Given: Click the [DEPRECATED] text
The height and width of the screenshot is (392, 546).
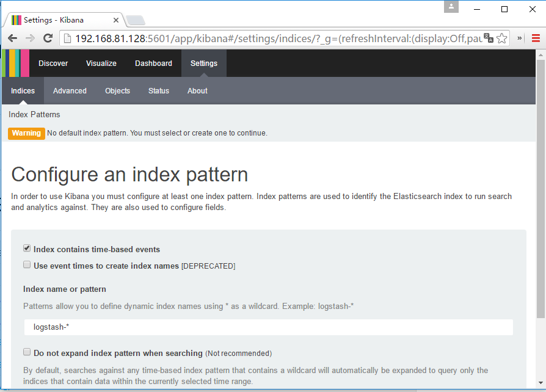Looking at the screenshot, I should point(208,266).
